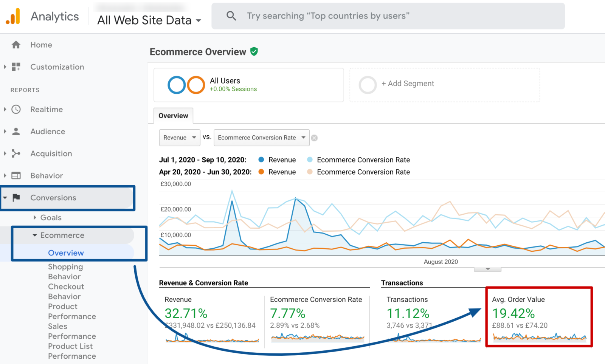Collapse the Ecommerce submenu arrow
The height and width of the screenshot is (364, 605).
[35, 235]
